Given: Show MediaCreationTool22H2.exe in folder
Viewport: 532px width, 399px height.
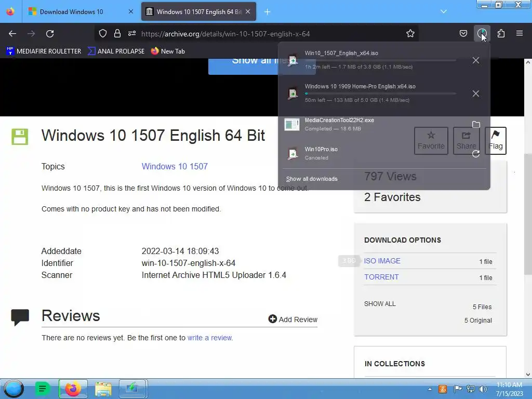Looking at the screenshot, I should [476, 125].
